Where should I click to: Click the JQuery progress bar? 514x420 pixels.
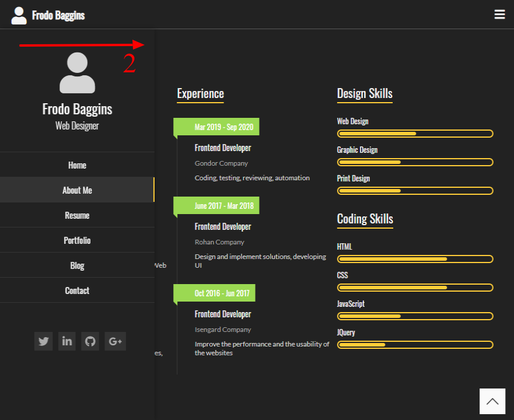click(415, 345)
